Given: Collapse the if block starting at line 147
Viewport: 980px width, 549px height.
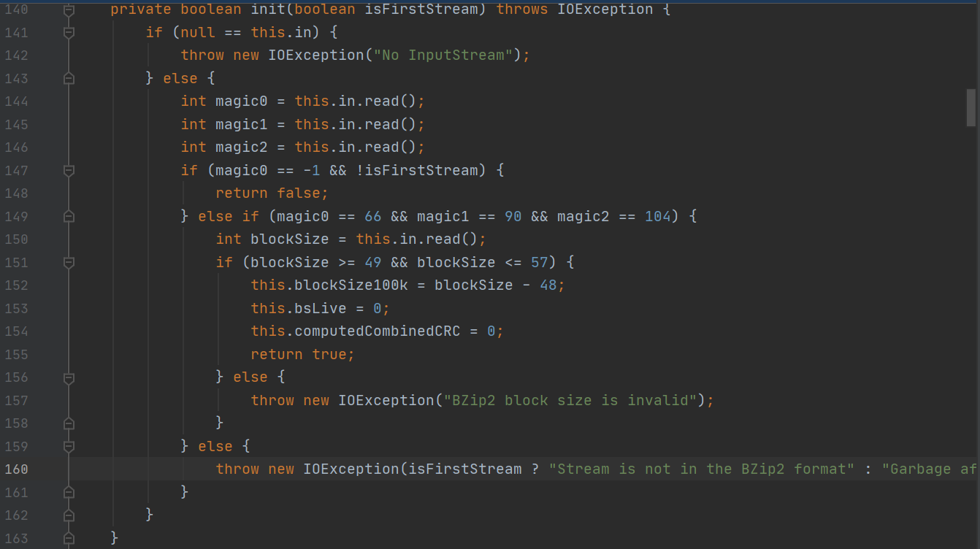Looking at the screenshot, I should [68, 170].
